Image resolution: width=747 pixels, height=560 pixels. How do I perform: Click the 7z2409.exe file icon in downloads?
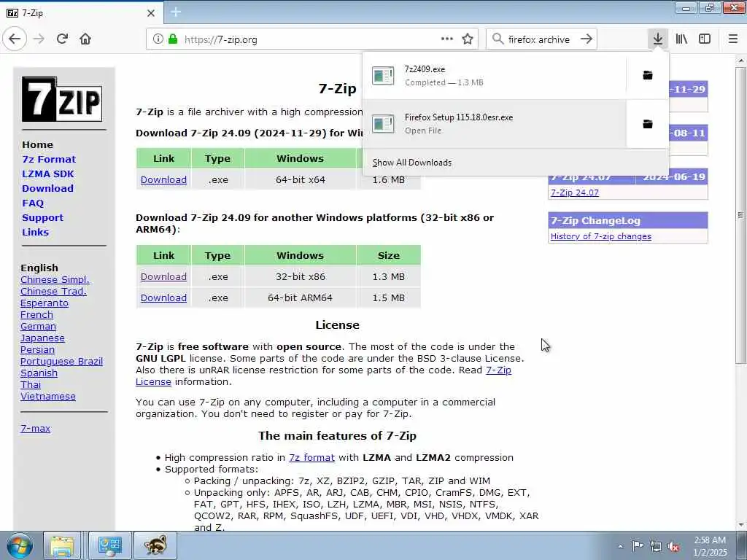pyautogui.click(x=383, y=75)
